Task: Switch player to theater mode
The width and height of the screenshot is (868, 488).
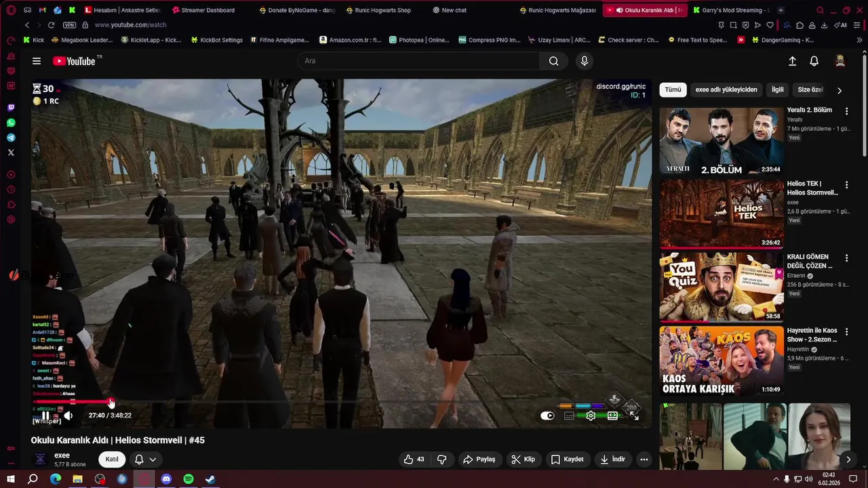Action: [x=613, y=415]
